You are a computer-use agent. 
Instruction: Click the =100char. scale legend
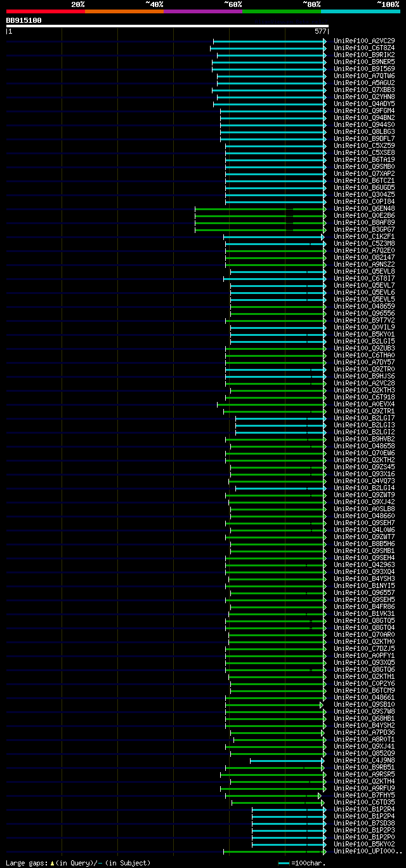click(x=303, y=863)
